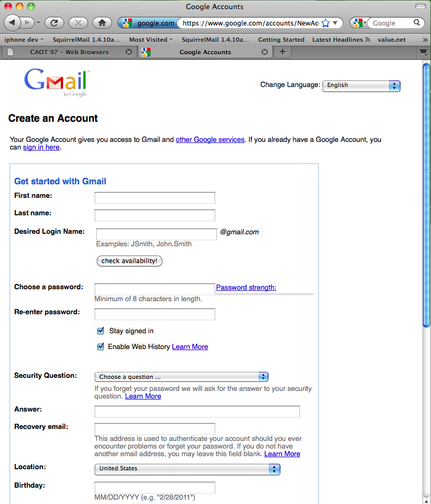Click the green zoom window button

tap(31, 7)
